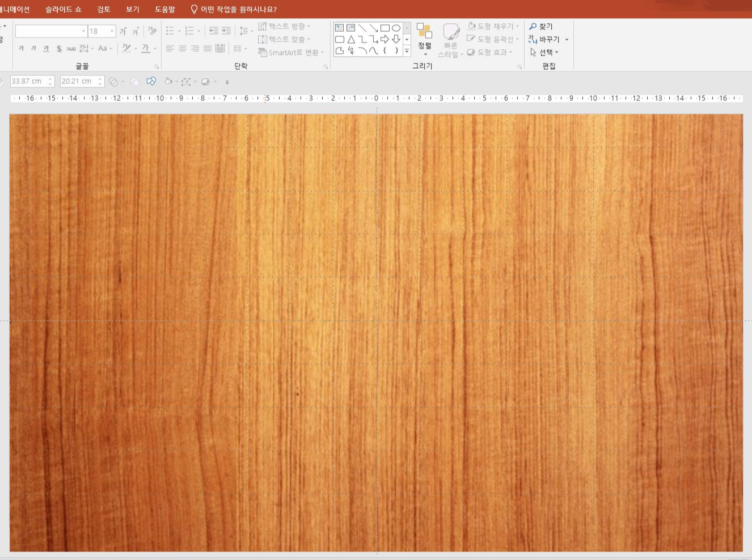Click the font name box
The width and height of the screenshot is (752, 560).
(x=51, y=31)
